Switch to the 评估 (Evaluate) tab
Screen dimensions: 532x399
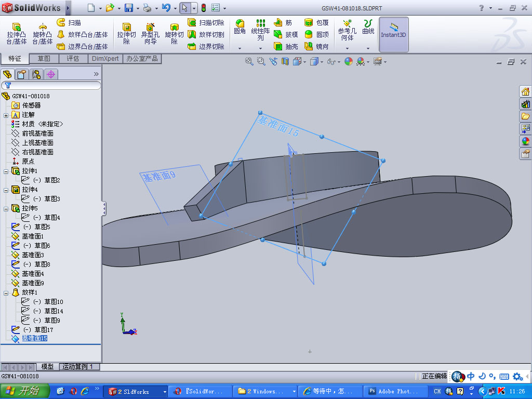click(73, 59)
